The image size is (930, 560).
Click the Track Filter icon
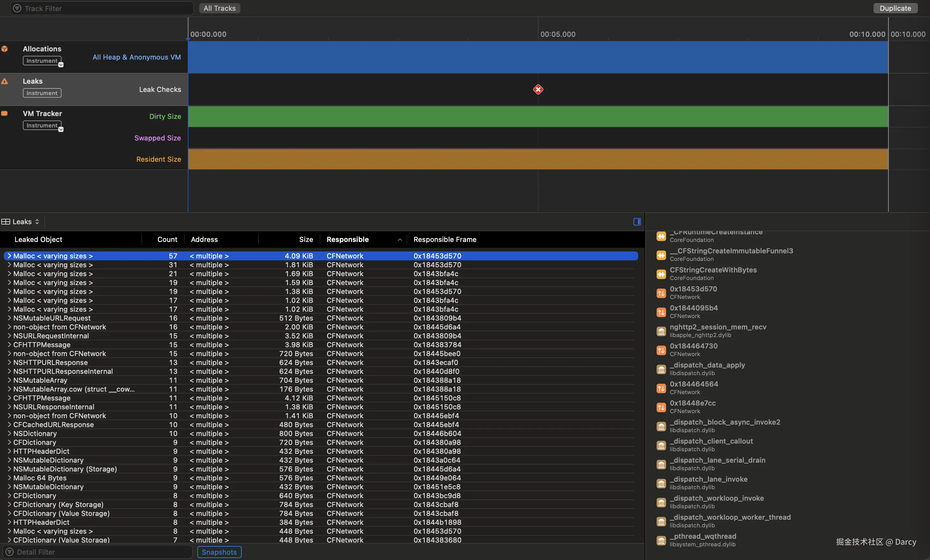pyautogui.click(x=17, y=8)
